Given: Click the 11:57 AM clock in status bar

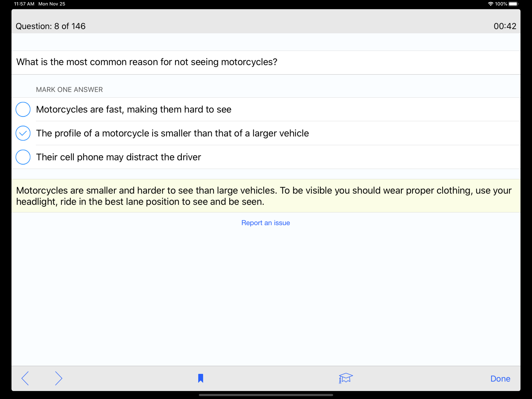Looking at the screenshot, I should click(24, 4).
